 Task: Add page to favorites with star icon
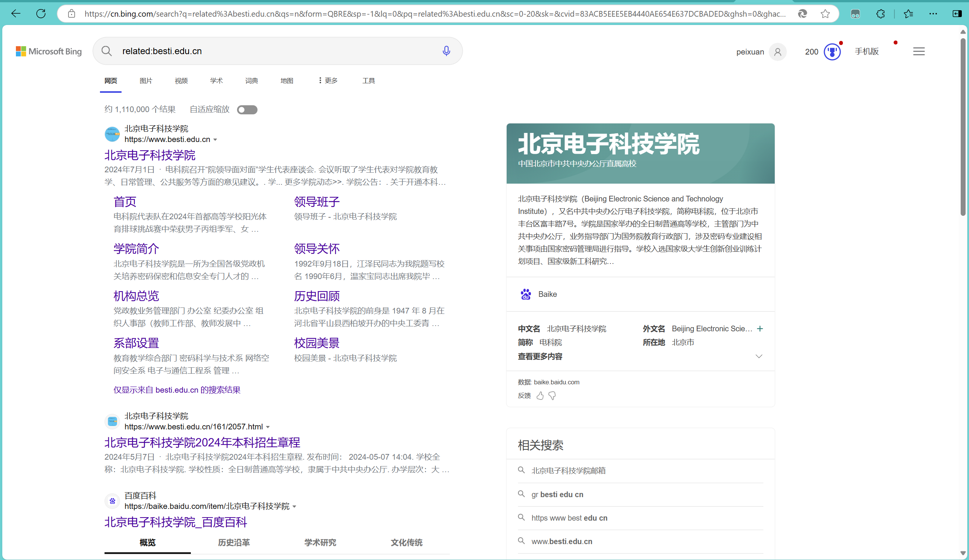click(x=825, y=14)
